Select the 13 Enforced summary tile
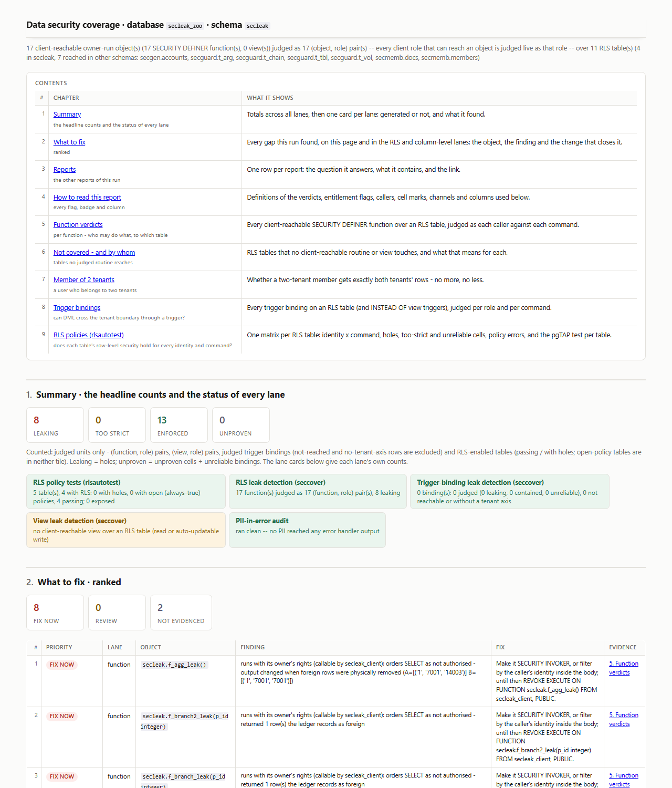The height and width of the screenshot is (788, 672). [x=179, y=425]
